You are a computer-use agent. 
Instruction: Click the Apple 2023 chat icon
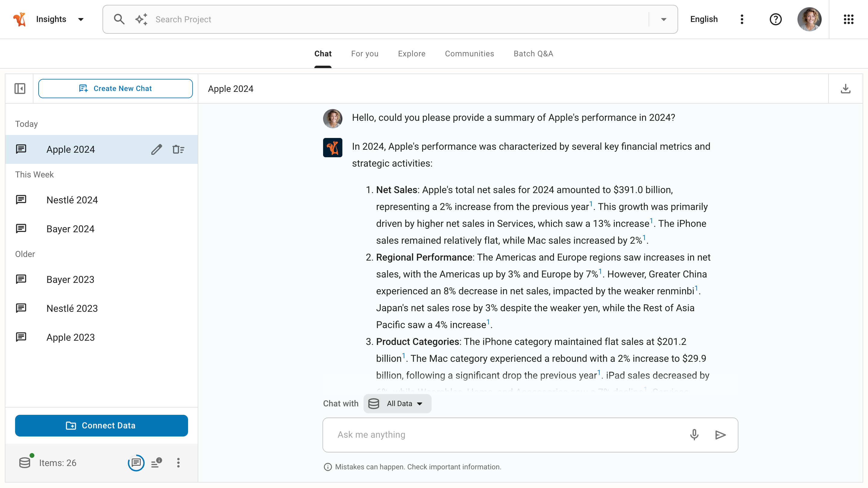[x=21, y=337]
